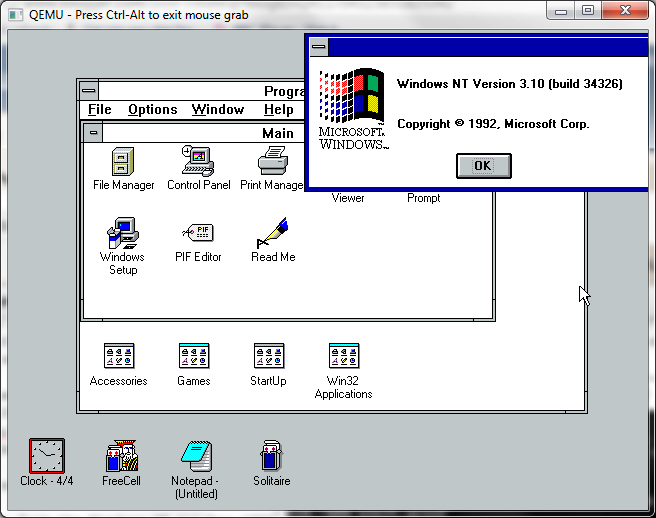The height and width of the screenshot is (518, 656).
Task: Click the minimized Clock desktop icon
Action: coord(47,456)
